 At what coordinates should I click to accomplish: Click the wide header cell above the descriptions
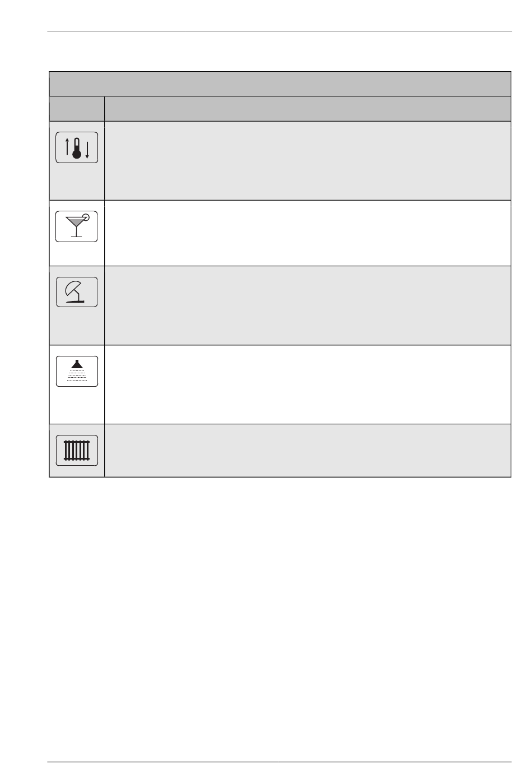click(307, 109)
